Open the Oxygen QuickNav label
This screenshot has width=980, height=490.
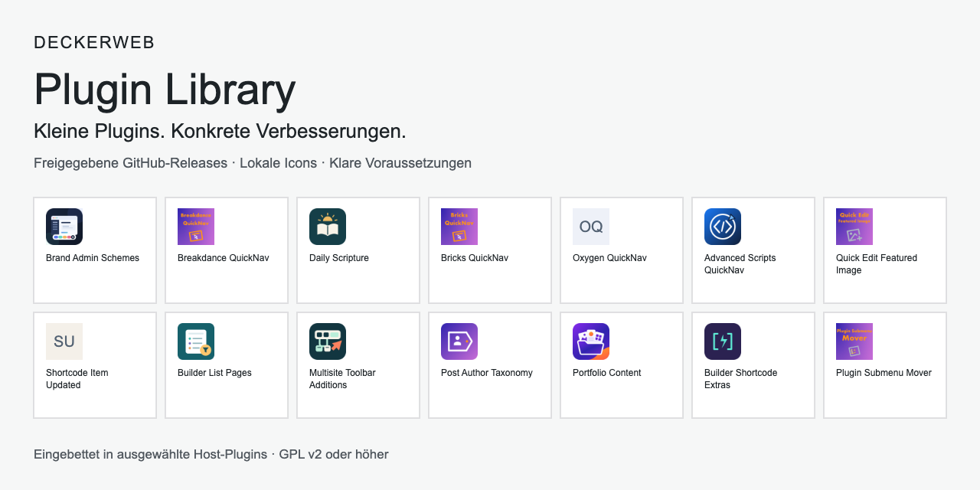point(609,258)
